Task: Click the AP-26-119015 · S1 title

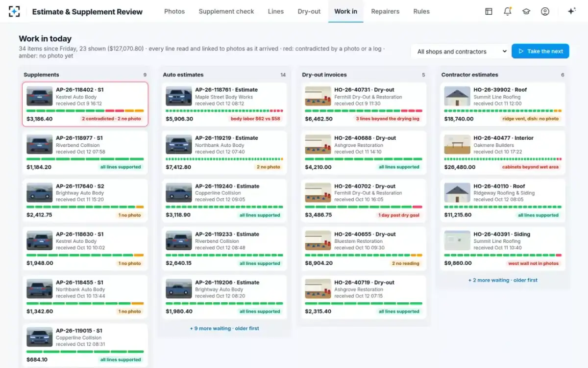Action: tap(79, 331)
